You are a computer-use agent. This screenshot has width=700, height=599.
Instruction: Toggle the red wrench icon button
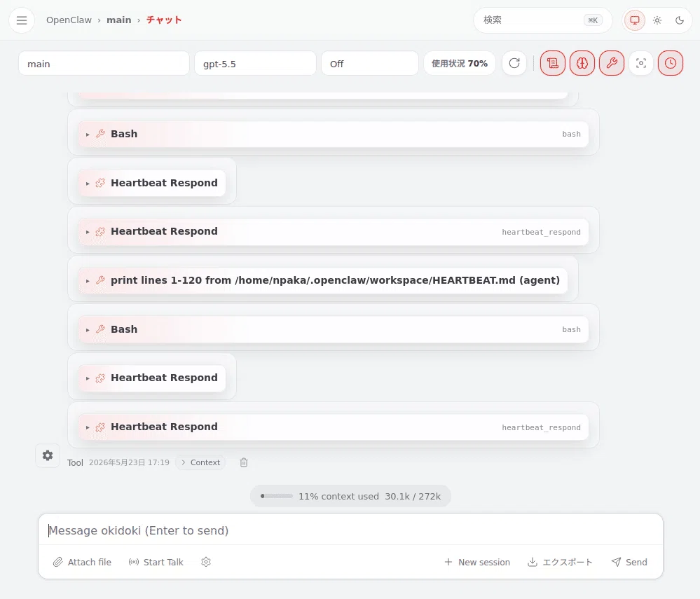(x=612, y=63)
